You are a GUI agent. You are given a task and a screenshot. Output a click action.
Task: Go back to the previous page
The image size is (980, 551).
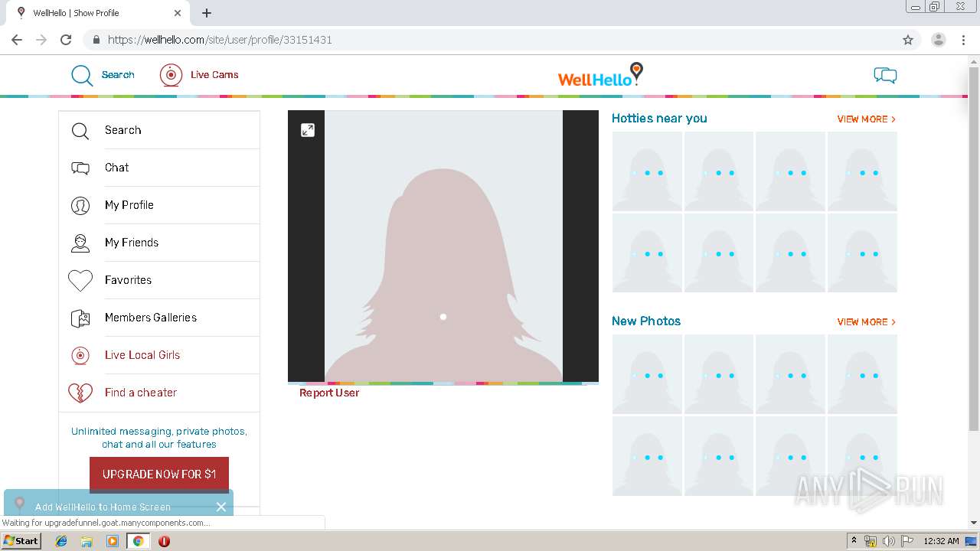tap(17, 40)
